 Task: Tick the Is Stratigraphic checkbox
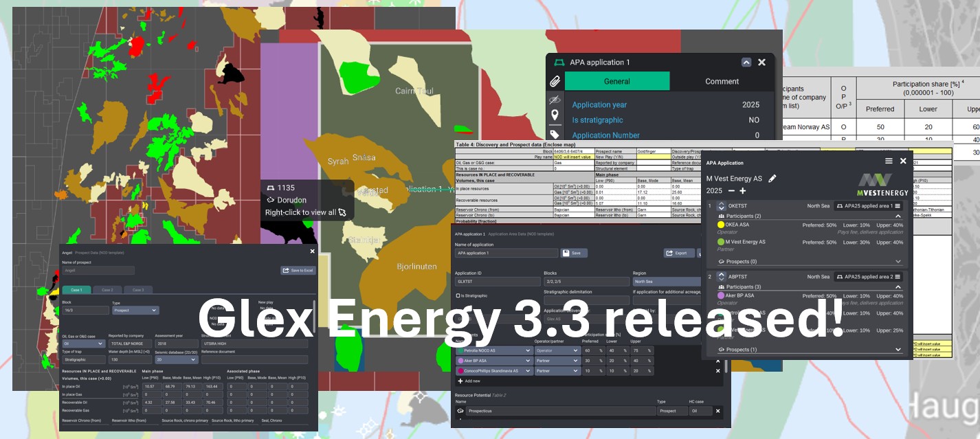pyautogui.click(x=458, y=296)
